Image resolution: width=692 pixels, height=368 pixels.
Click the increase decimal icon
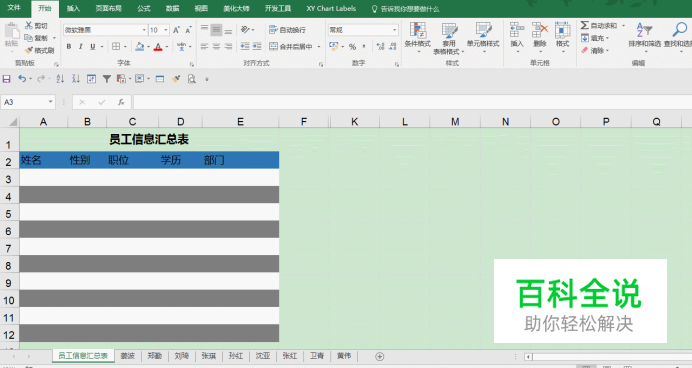380,46
